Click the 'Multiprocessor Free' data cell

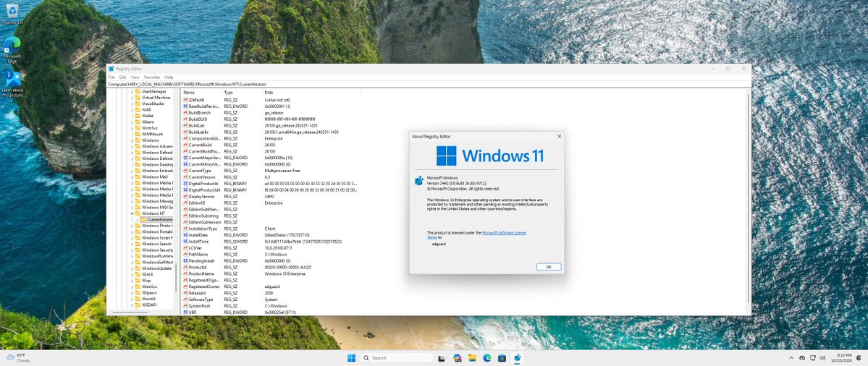(281, 170)
